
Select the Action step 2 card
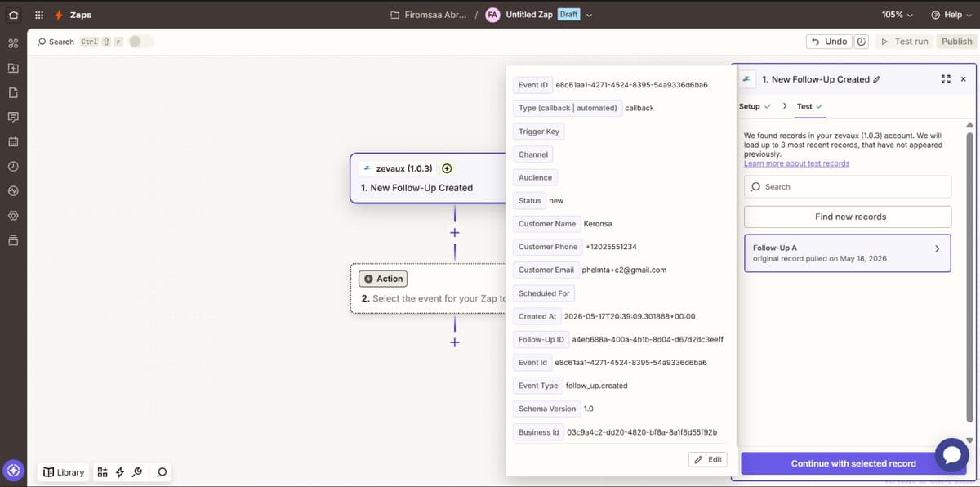(x=428, y=288)
